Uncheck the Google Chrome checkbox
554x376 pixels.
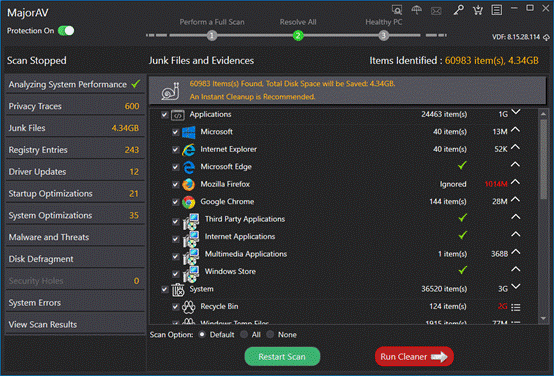(x=175, y=202)
